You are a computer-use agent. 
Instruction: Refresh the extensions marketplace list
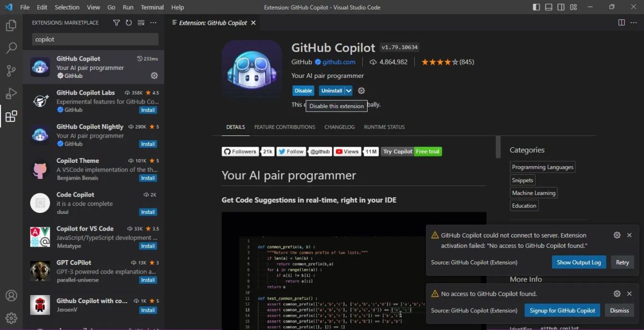pos(128,23)
